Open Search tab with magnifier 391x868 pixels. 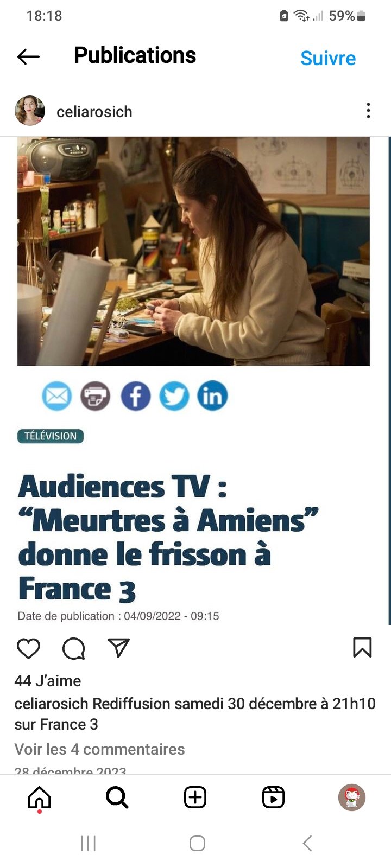pyautogui.click(x=117, y=797)
